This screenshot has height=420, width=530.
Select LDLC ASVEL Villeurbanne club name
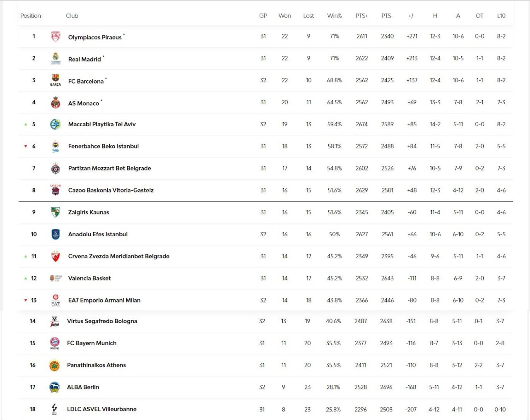click(x=102, y=409)
